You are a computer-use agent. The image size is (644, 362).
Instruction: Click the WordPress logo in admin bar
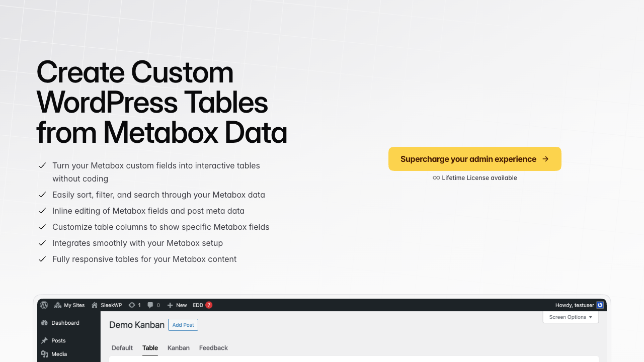tap(44, 305)
